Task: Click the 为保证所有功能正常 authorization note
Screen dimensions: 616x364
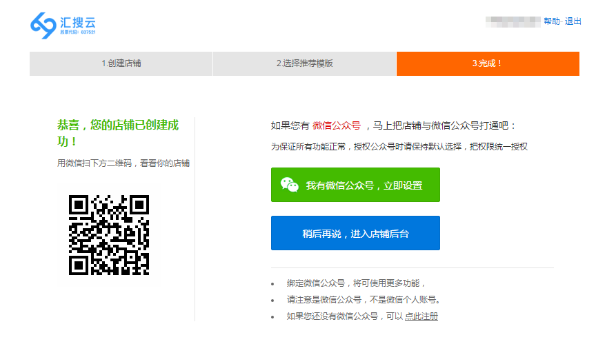Action: pyautogui.click(x=399, y=146)
